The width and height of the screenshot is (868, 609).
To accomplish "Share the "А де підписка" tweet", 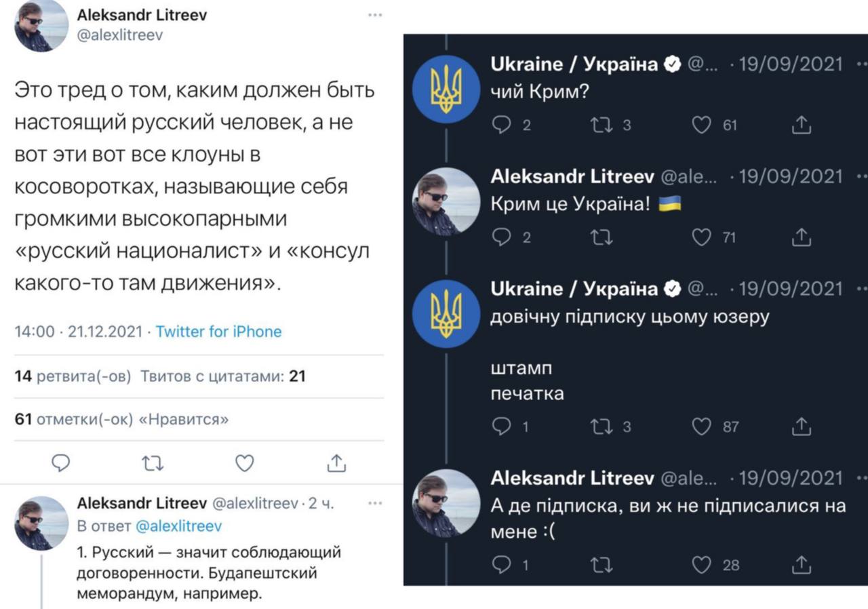I will pos(802,564).
